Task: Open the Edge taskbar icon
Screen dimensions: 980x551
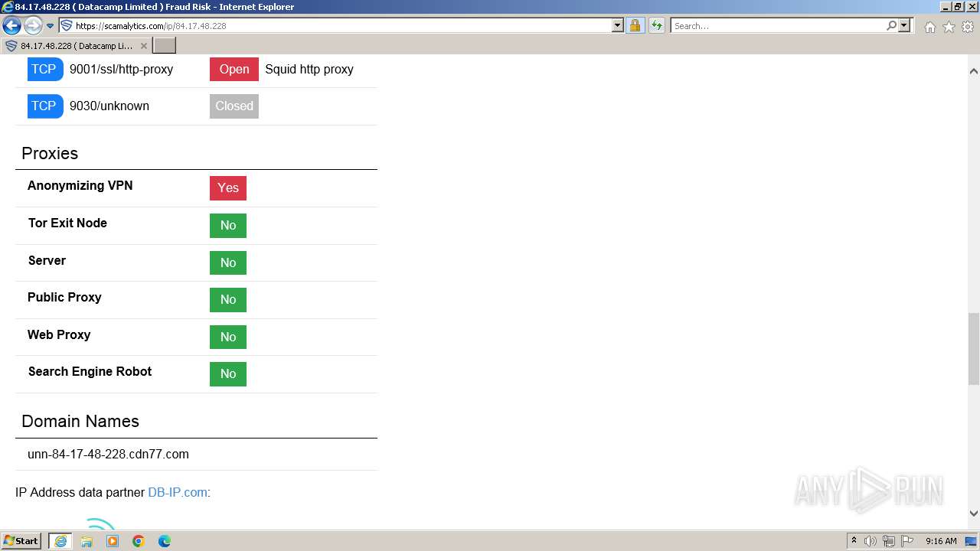Action: pyautogui.click(x=165, y=541)
